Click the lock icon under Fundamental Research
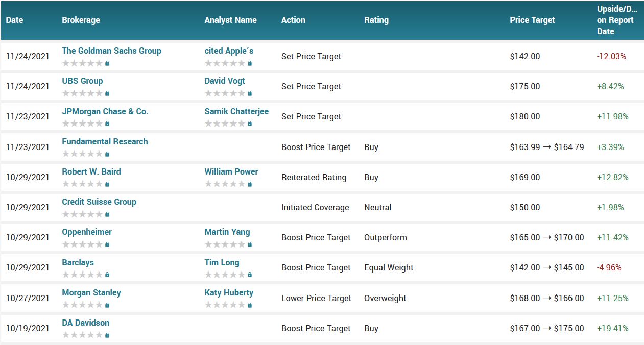Viewport: 644px width, 345px height. coord(107,154)
